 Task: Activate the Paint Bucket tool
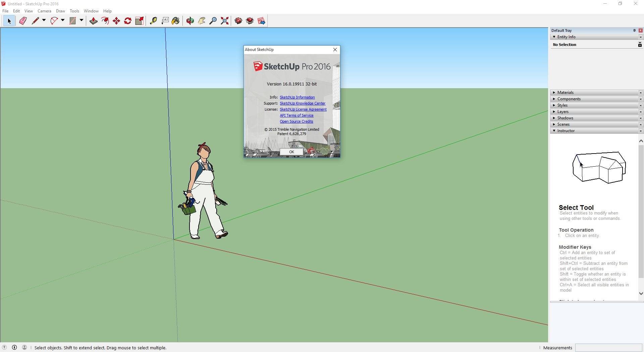(x=176, y=21)
